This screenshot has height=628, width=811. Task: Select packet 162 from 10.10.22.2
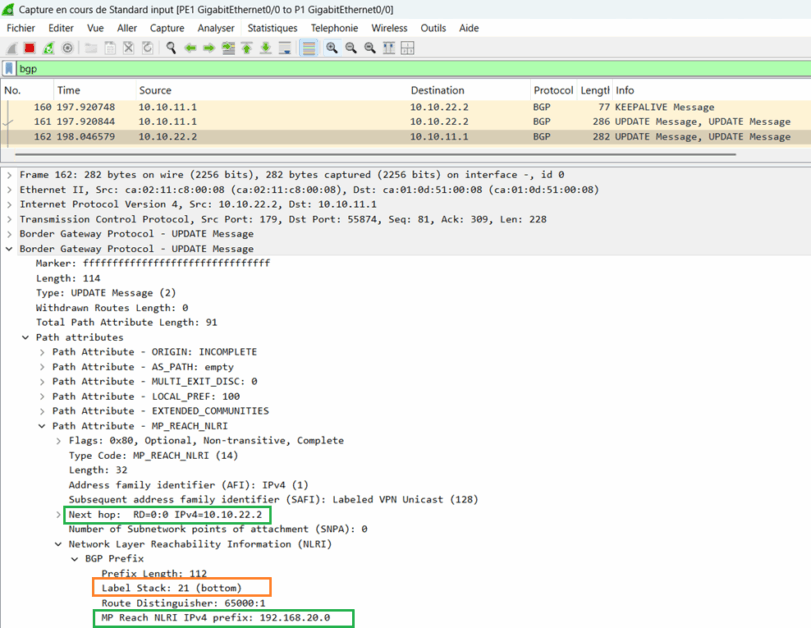pos(406,137)
